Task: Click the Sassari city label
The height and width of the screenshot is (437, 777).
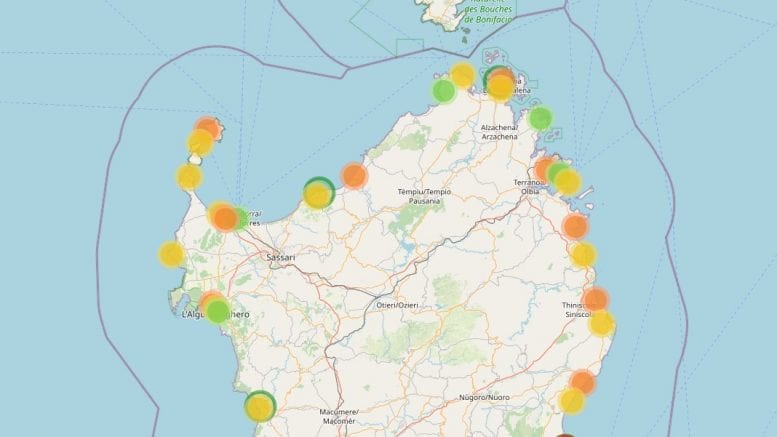Action: point(280,257)
